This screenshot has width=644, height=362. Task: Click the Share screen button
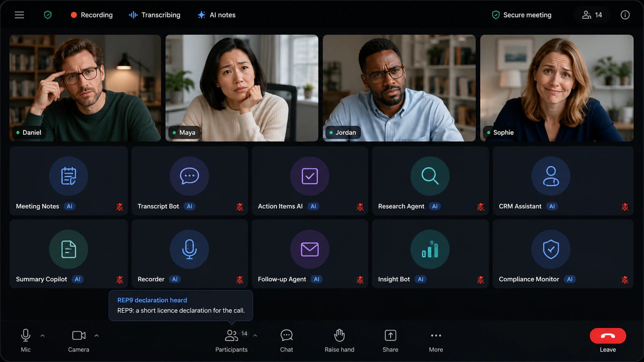coord(390,341)
